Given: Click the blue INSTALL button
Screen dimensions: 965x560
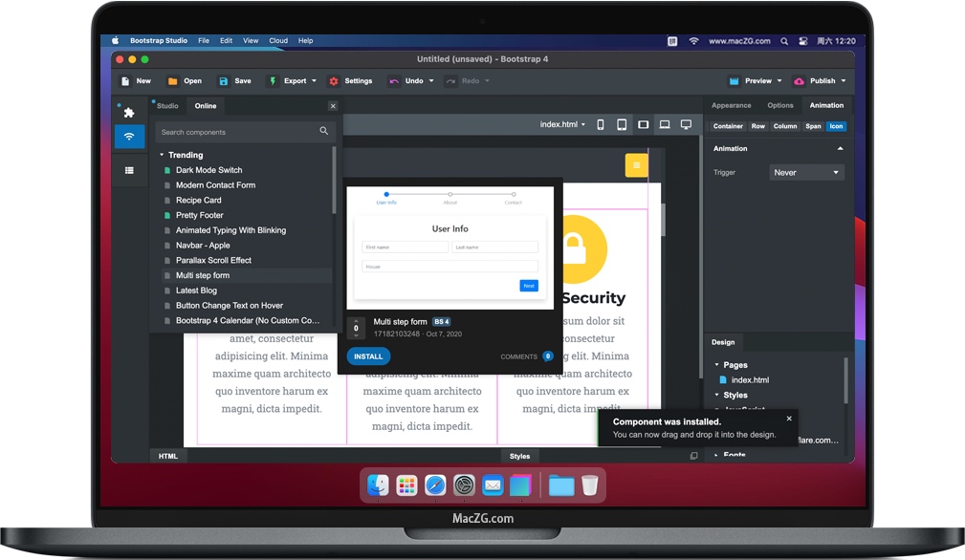Looking at the screenshot, I should [x=368, y=356].
